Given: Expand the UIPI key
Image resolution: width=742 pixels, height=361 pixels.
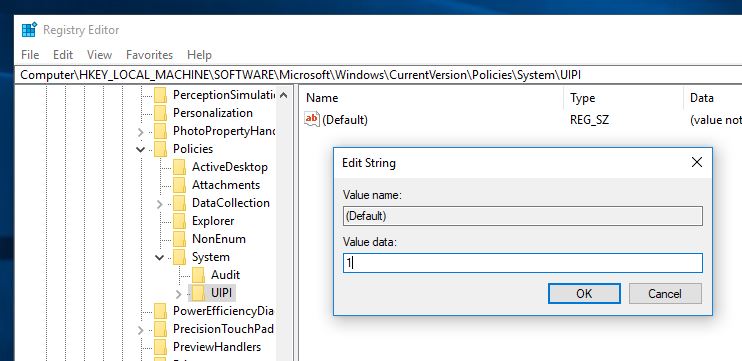Looking at the screenshot, I should tap(178, 294).
